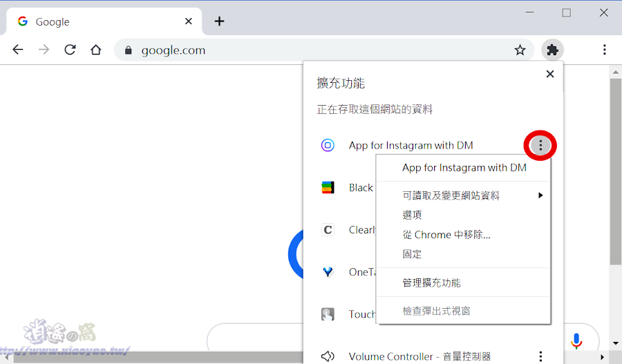Screen dimensions: 622x364
Task: Close the Google tab
Action: pyautogui.click(x=189, y=21)
